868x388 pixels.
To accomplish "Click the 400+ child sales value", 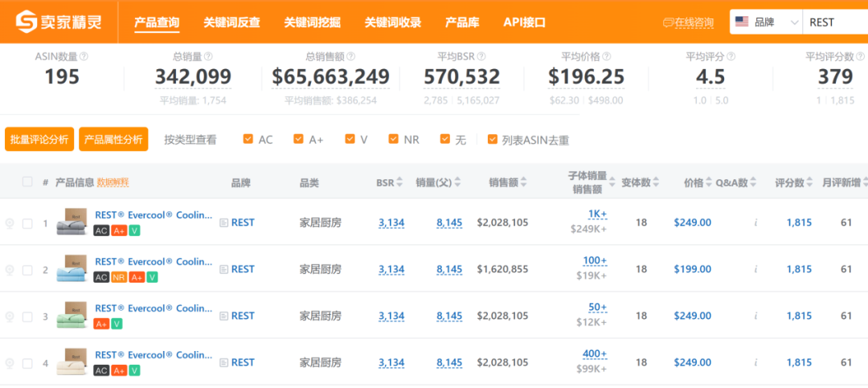I will point(595,354).
